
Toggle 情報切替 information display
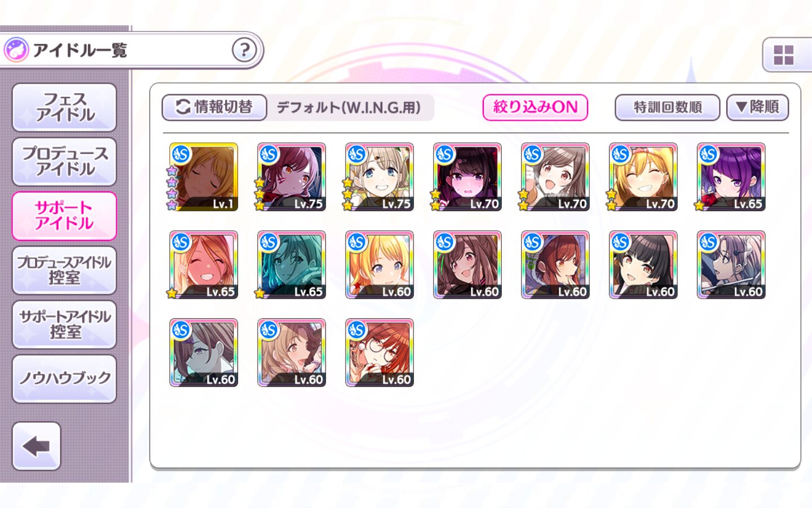[214, 107]
